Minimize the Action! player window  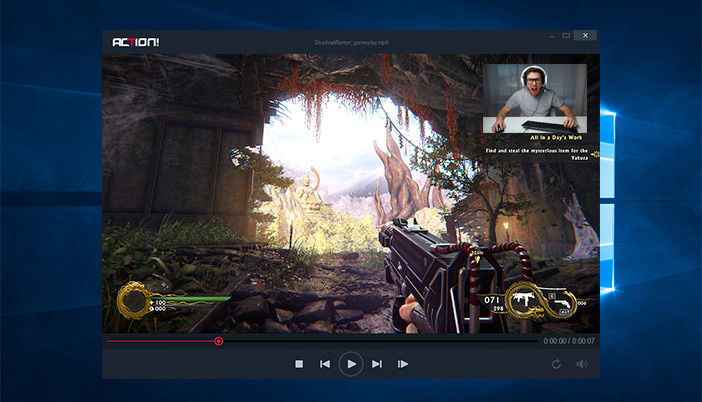coord(552,36)
